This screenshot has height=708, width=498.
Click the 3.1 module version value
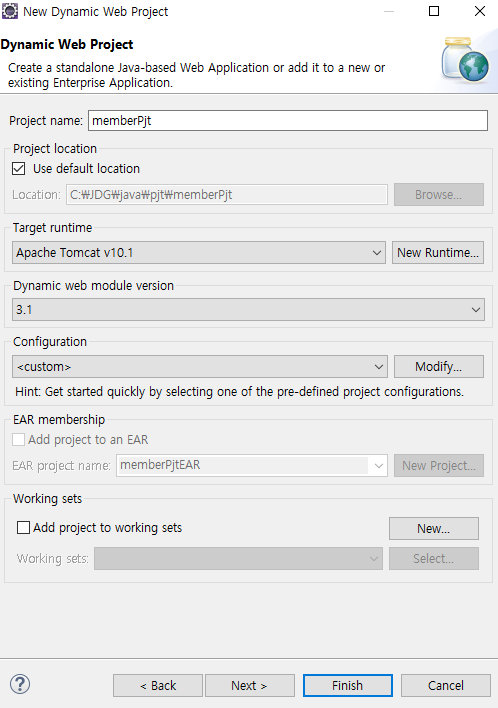[24, 310]
